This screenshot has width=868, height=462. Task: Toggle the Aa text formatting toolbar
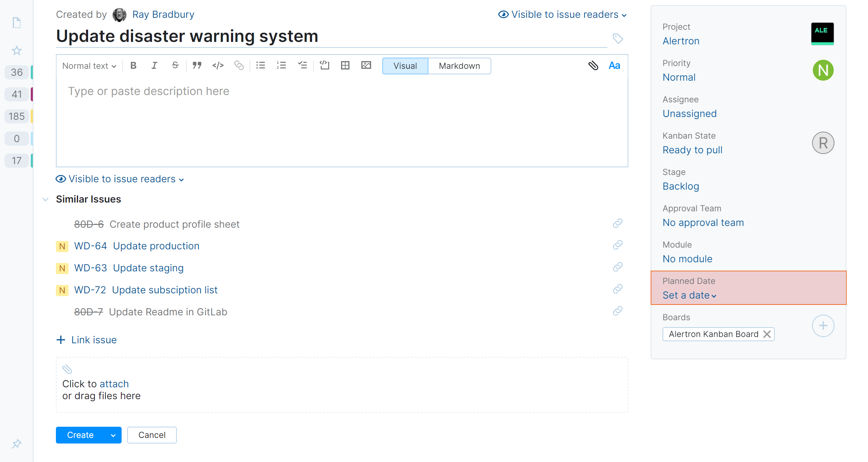point(614,66)
